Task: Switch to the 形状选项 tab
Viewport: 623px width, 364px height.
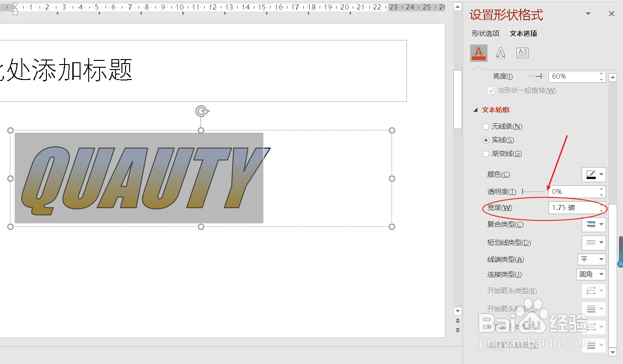Action: coord(486,33)
